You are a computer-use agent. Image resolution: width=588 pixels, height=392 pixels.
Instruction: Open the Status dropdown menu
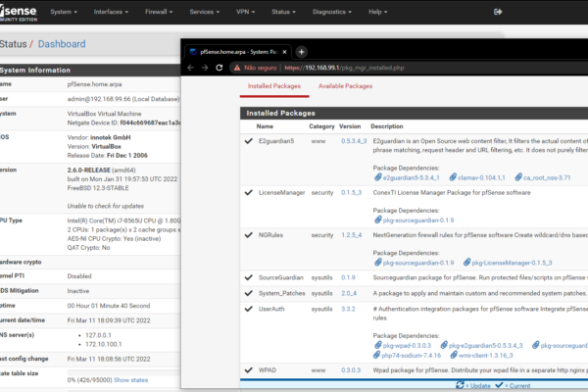pos(283,12)
